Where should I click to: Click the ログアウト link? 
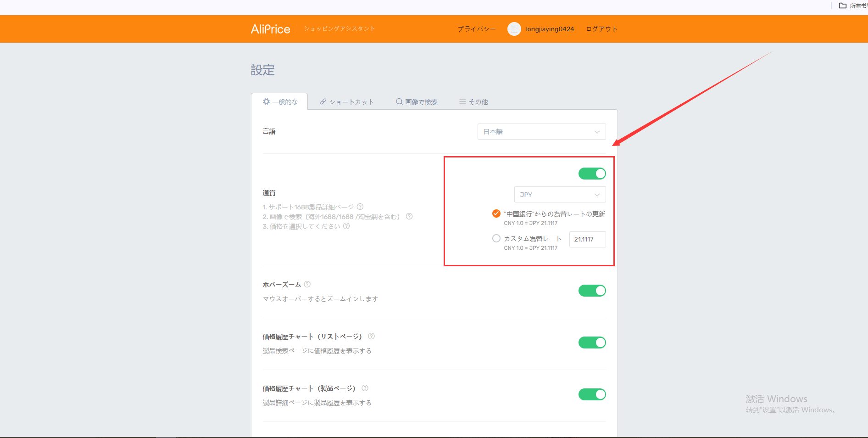(601, 29)
